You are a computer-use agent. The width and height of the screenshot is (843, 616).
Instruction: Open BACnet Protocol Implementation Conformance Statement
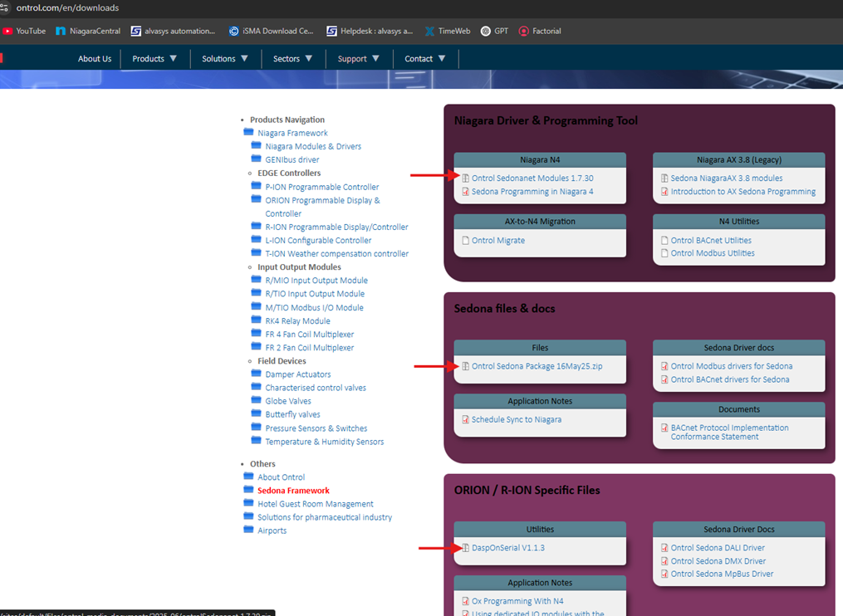(x=729, y=433)
